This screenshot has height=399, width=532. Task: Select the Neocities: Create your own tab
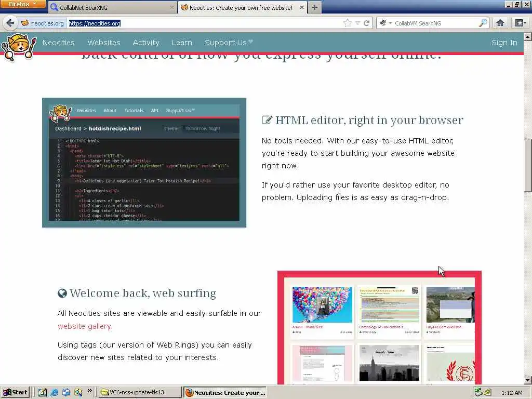tap(242, 7)
